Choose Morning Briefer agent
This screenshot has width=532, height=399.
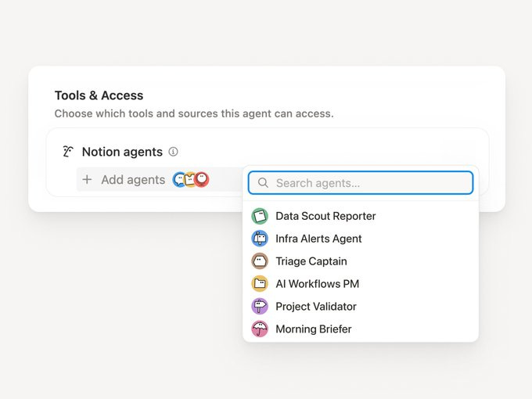361,329
